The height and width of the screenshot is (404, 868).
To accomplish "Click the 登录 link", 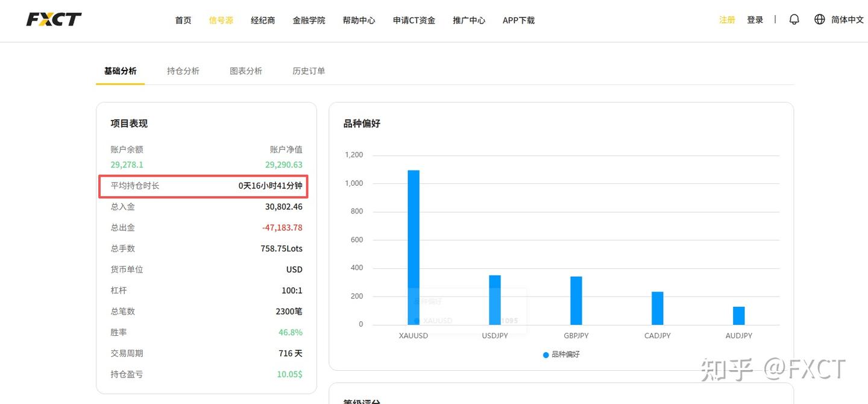I will 755,20.
